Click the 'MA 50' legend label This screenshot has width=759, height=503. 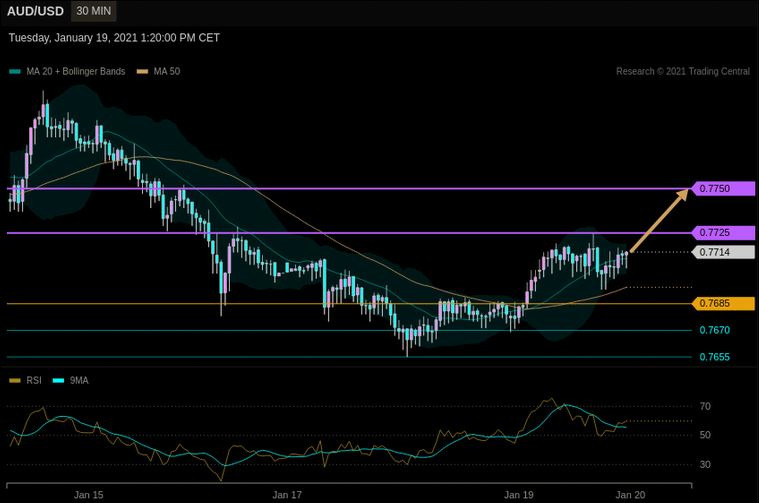point(167,72)
